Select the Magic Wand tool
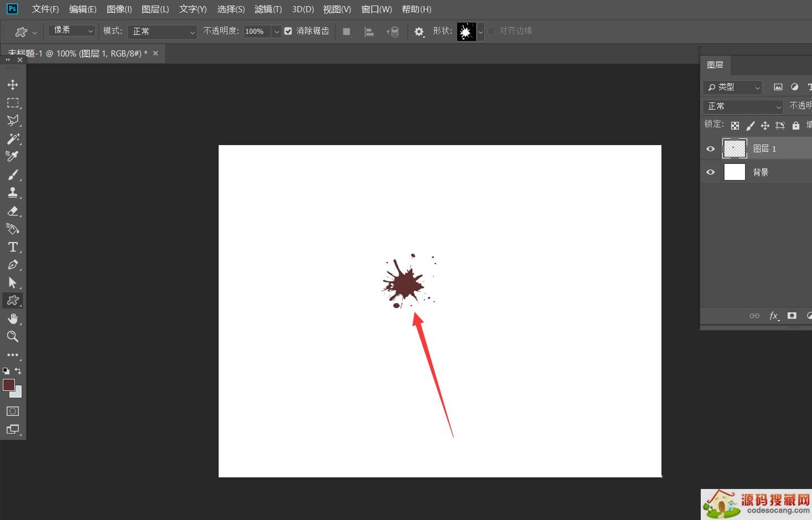The image size is (812, 520). (13, 138)
